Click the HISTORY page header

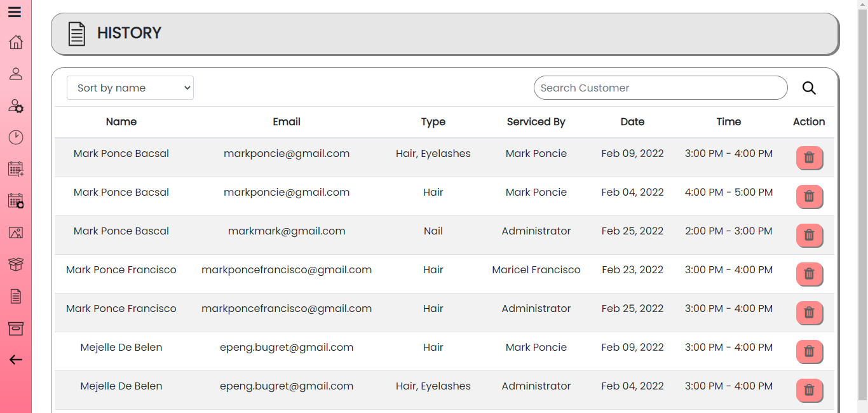[x=129, y=33]
